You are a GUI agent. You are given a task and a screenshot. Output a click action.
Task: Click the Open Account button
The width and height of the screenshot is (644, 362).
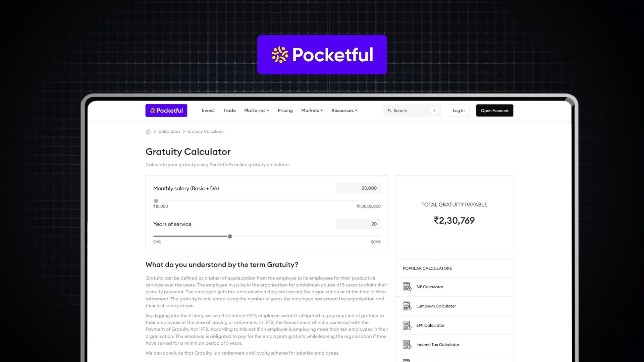pyautogui.click(x=494, y=110)
